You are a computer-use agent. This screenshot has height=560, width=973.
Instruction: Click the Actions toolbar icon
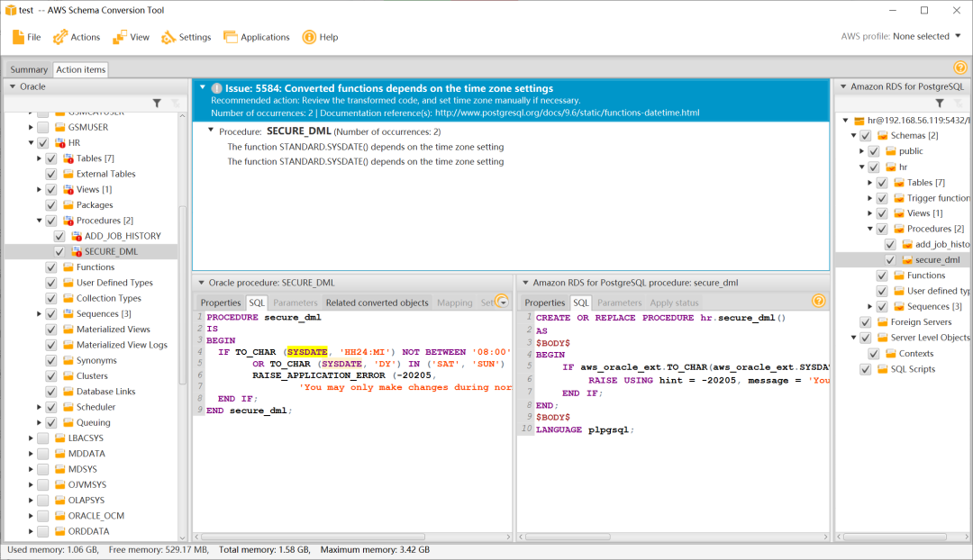tap(60, 37)
